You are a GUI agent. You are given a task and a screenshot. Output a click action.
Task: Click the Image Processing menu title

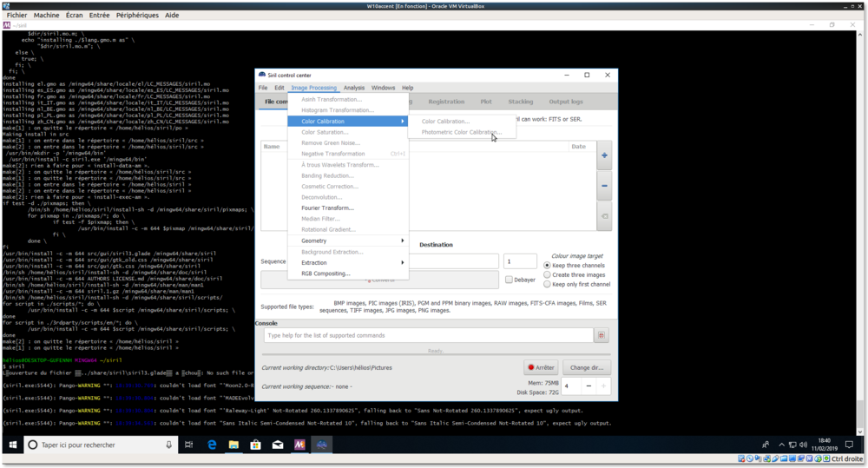pyautogui.click(x=314, y=88)
